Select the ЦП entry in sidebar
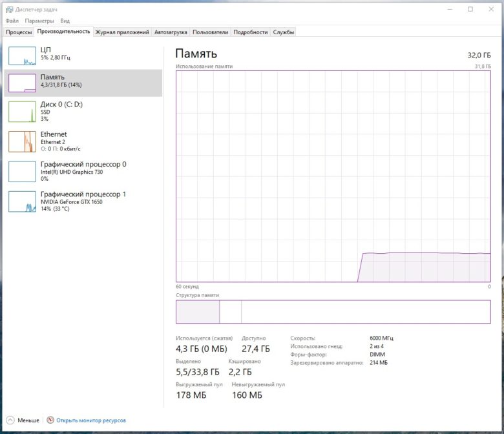Screen dimensions: 504x434 83,56
